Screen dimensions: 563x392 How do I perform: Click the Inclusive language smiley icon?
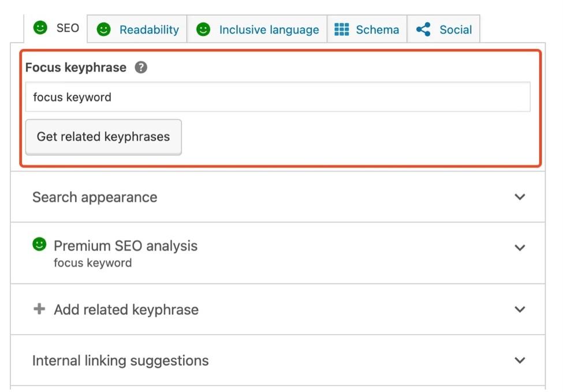203,29
